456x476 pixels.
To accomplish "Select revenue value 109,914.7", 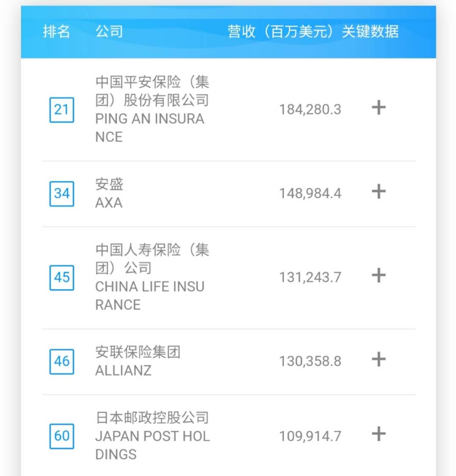I will [310, 436].
